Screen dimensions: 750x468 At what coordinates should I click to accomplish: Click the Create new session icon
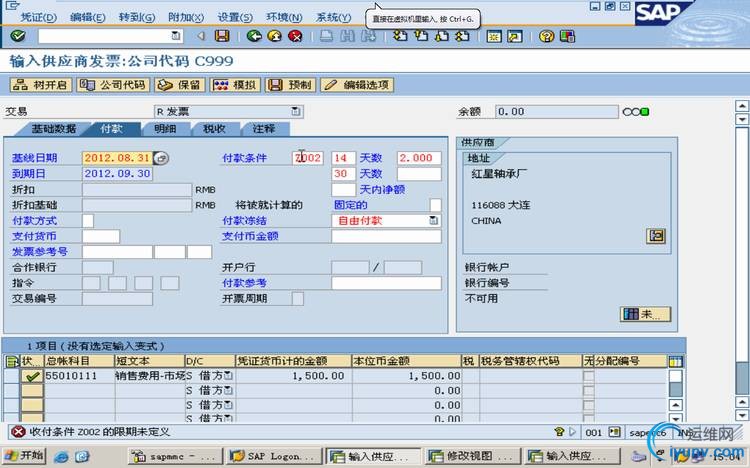tap(494, 36)
